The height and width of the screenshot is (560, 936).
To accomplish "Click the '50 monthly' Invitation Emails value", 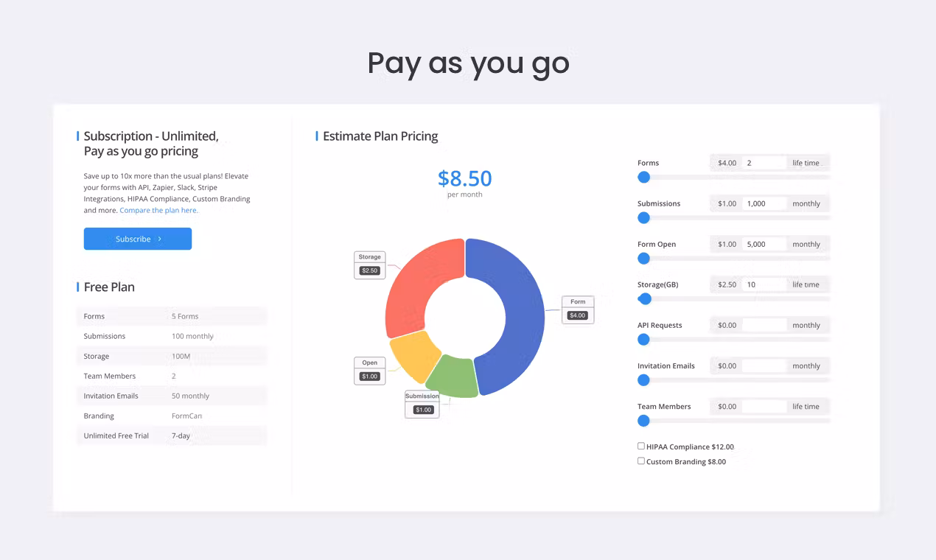I will coord(190,396).
